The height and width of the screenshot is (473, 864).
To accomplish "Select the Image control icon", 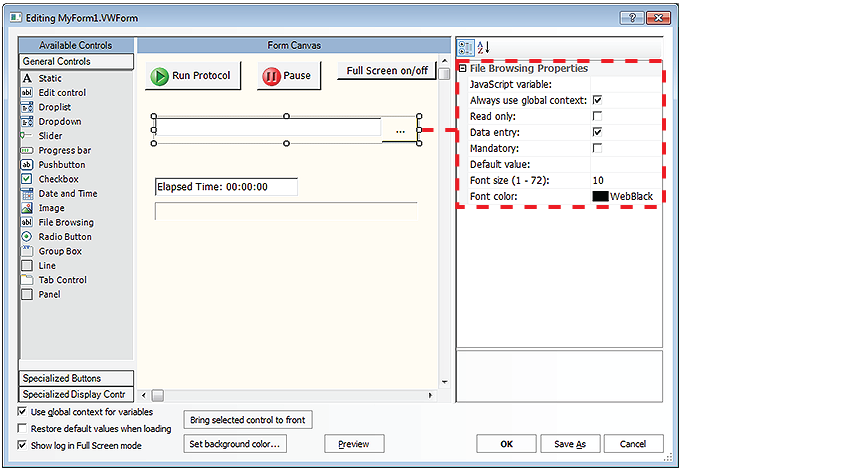I will tap(27, 208).
